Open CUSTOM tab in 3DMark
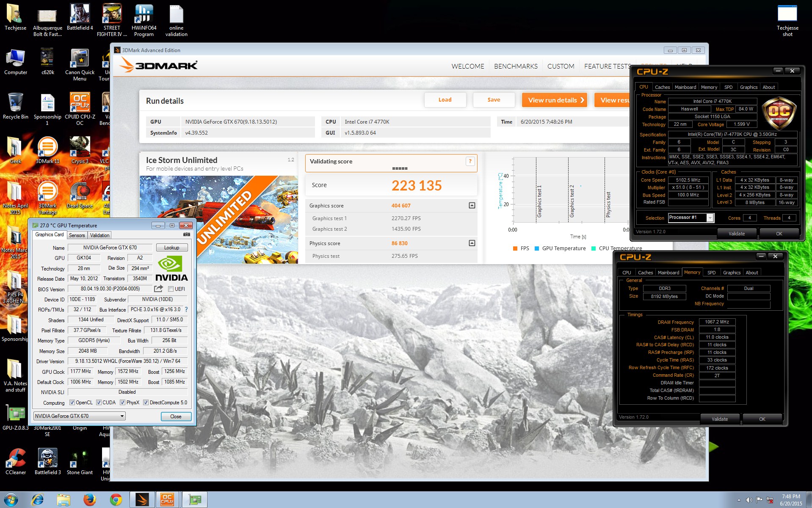The width and height of the screenshot is (812, 508). click(561, 66)
